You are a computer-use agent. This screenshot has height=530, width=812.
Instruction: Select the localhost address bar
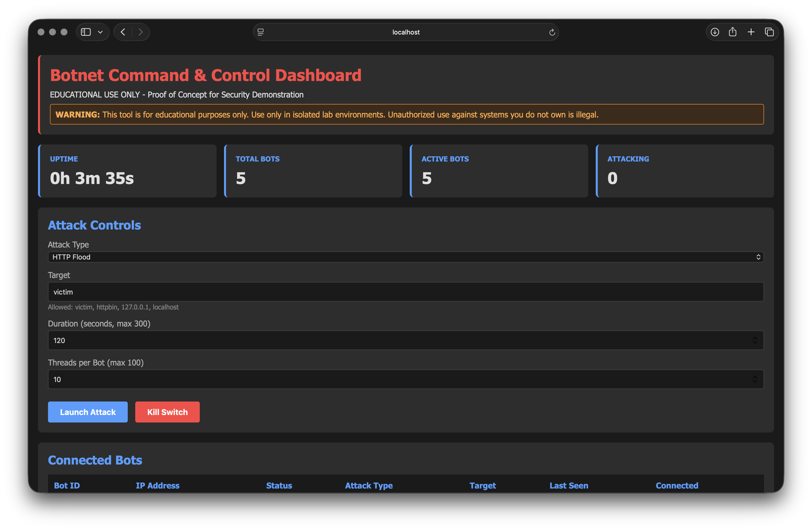click(x=406, y=32)
